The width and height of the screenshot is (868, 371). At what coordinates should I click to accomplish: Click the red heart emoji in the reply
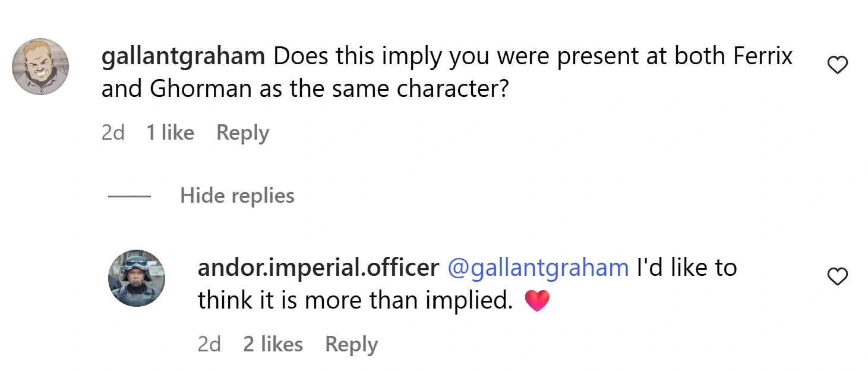pos(538,301)
